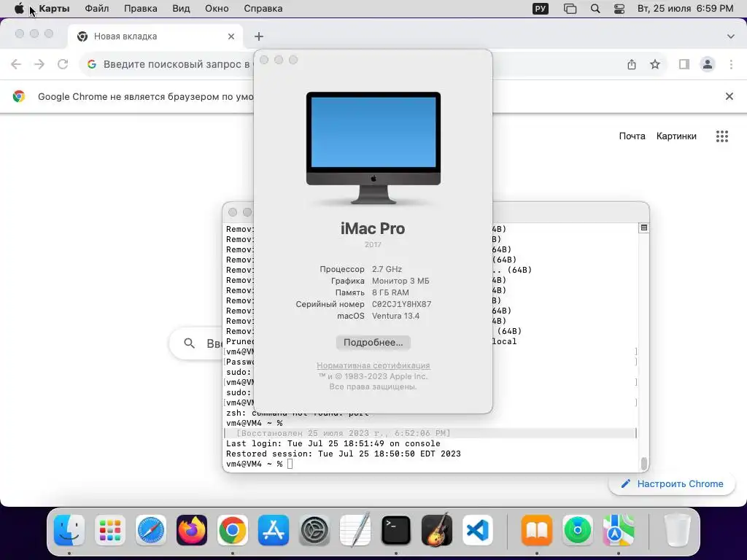Screen dimensions: 747x560
Task: Click Terminal split-pane icon
Action: click(x=643, y=227)
